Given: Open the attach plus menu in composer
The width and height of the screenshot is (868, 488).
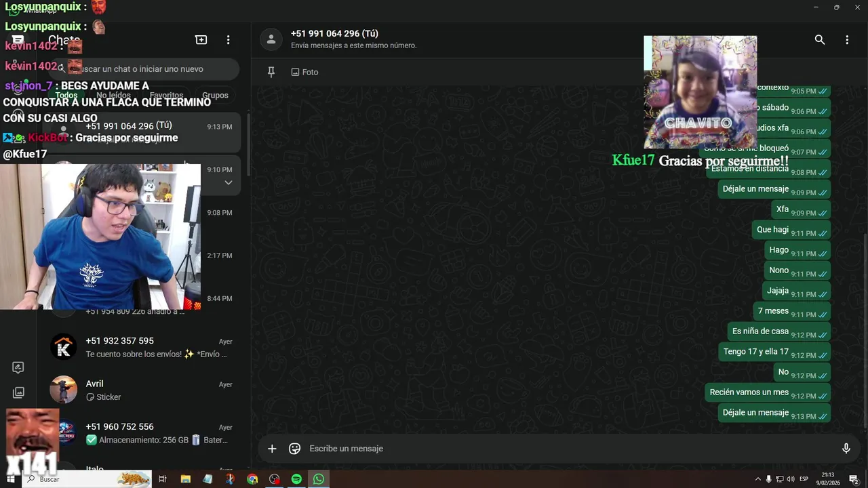Looking at the screenshot, I should (272, 449).
